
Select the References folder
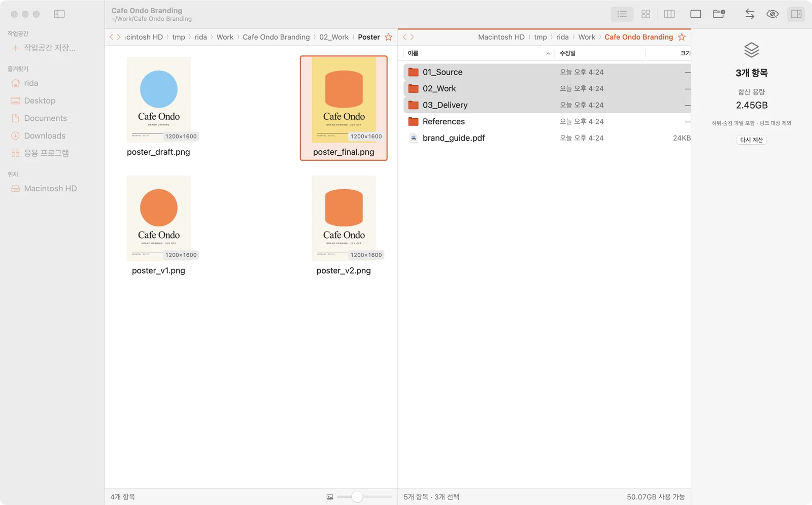[x=547, y=121]
